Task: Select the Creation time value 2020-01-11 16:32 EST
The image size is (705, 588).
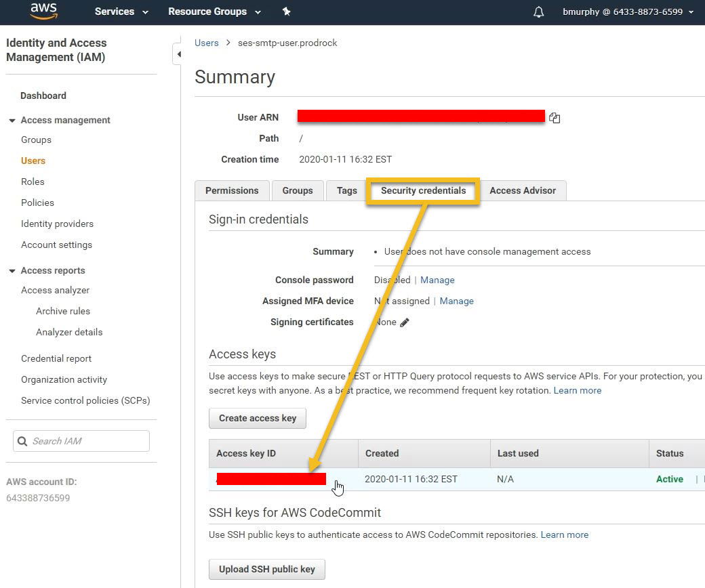Action: 345,159
